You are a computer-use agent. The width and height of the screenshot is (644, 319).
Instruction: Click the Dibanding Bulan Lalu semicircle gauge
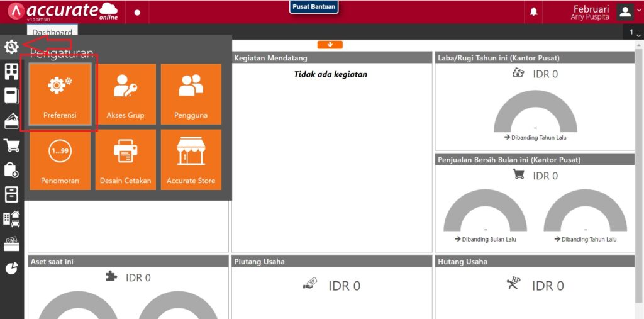click(x=485, y=211)
